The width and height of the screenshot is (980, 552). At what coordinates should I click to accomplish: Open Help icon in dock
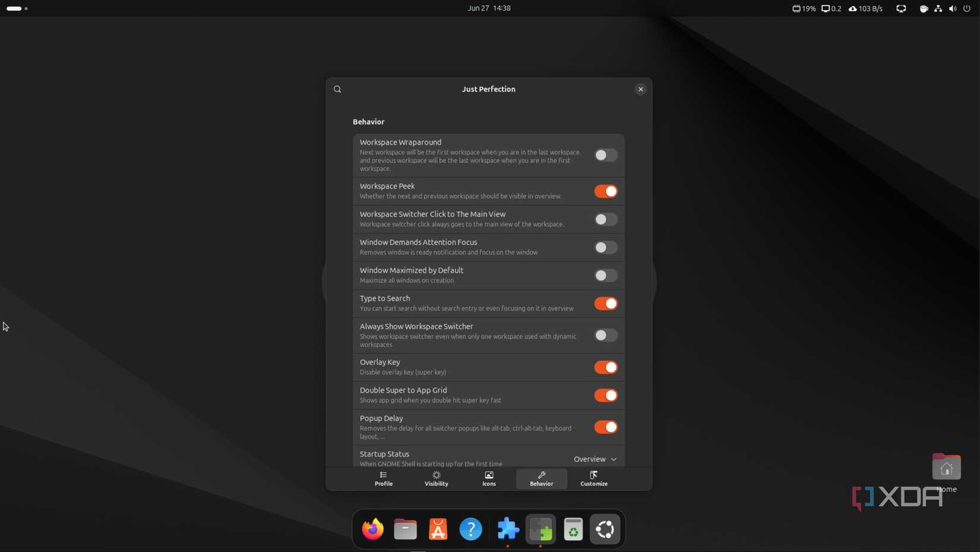[x=471, y=529]
